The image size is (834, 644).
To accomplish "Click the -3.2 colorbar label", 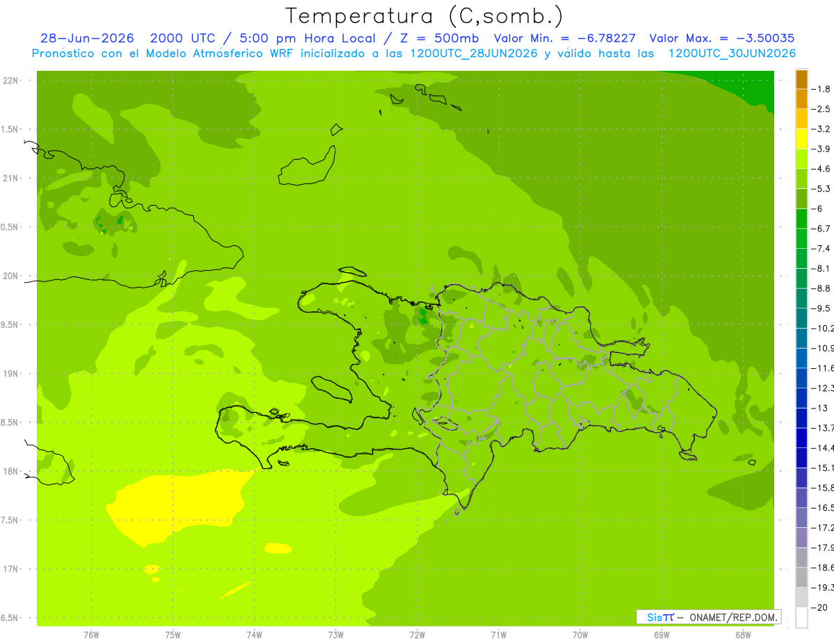I will [821, 129].
